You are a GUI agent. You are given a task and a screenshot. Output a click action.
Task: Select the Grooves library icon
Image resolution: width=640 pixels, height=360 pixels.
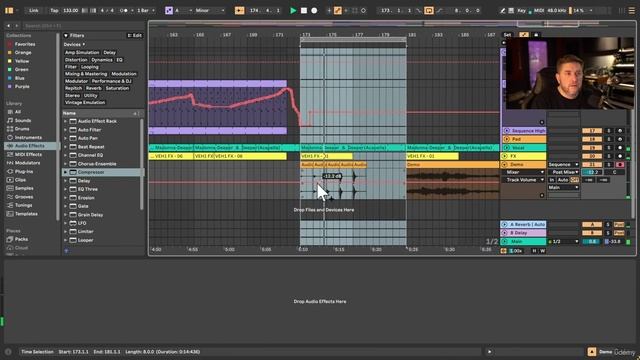click(10, 197)
